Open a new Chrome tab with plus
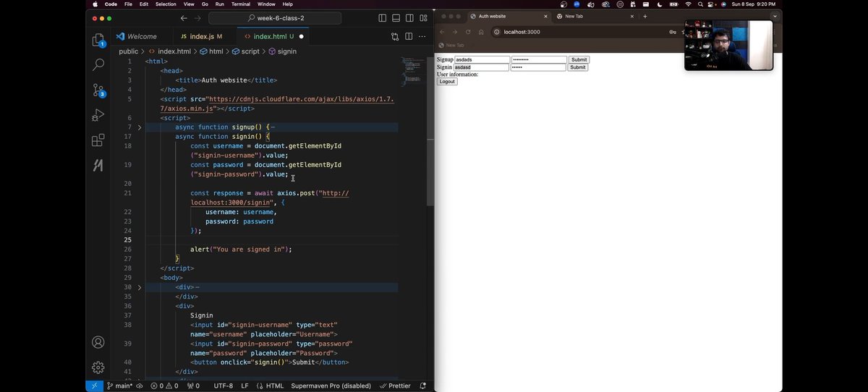Image resolution: width=868 pixels, height=392 pixels. pos(645,16)
